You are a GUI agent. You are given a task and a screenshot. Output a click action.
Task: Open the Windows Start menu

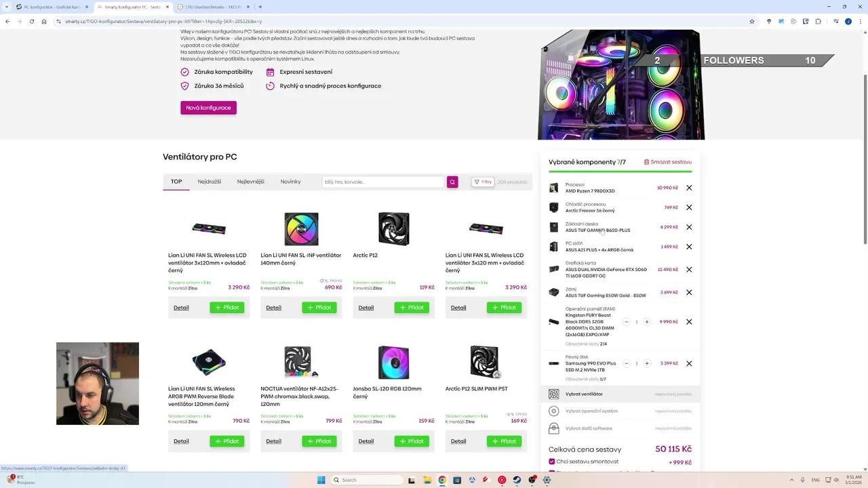(321, 480)
